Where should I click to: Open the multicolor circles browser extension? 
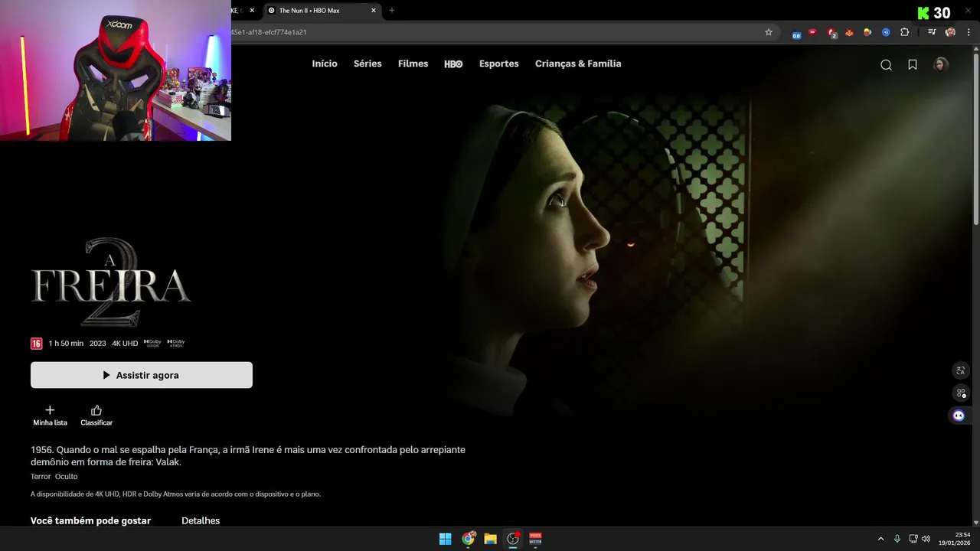pyautogui.click(x=867, y=32)
